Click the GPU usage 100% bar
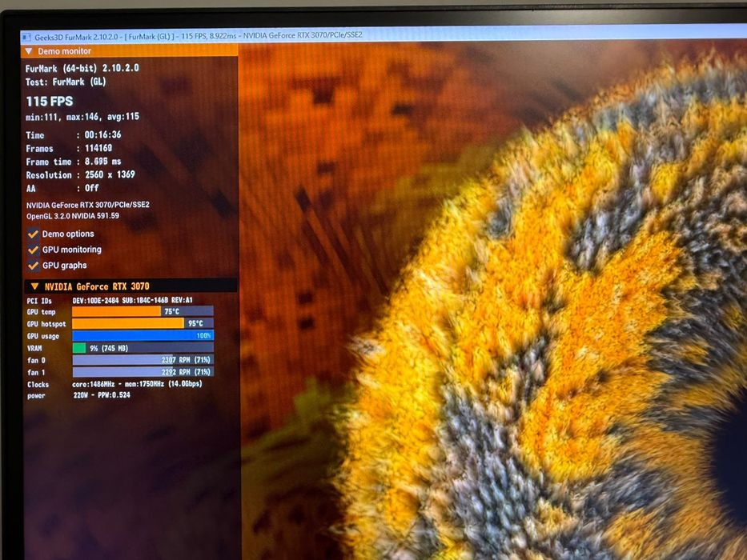 coord(143,336)
